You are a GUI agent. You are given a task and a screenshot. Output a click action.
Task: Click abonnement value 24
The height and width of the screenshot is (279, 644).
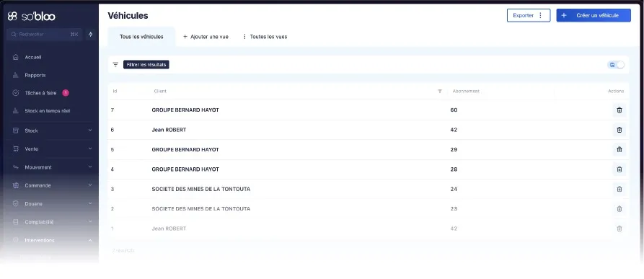click(x=454, y=189)
